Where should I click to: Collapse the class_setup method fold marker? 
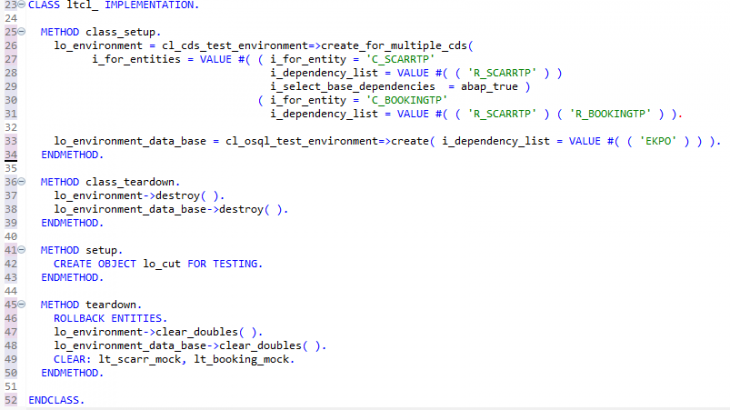click(20, 32)
